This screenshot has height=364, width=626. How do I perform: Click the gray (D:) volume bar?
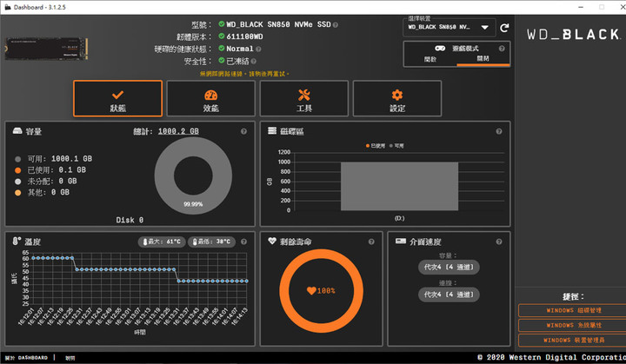tap(399, 187)
